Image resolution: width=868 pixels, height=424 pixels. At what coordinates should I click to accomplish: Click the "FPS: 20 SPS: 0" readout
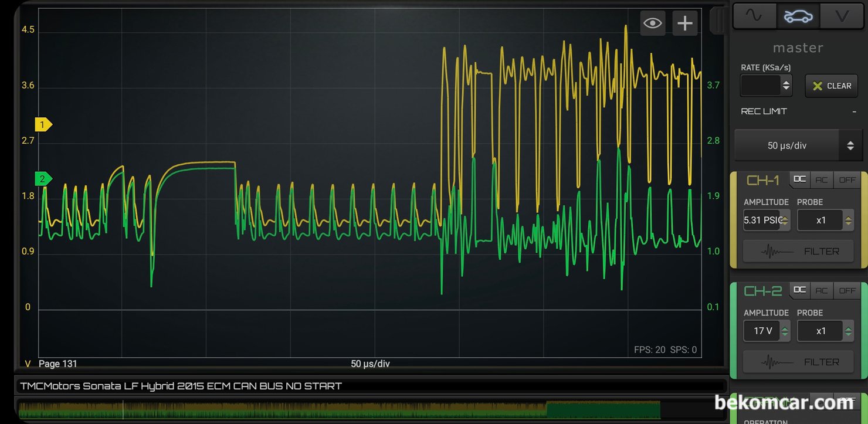(665, 350)
